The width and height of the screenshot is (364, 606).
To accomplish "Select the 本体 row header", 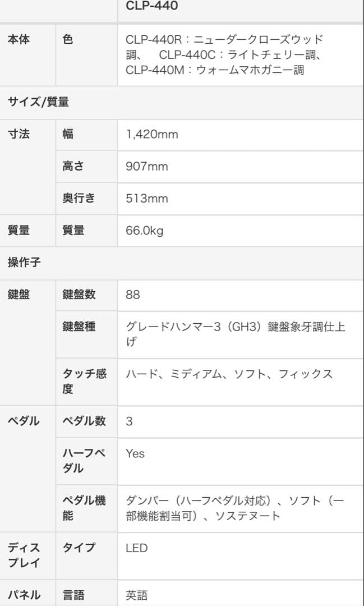I will (19, 40).
